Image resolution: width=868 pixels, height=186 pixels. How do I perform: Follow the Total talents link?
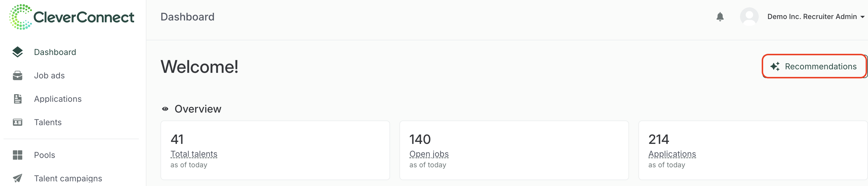pyautogui.click(x=194, y=154)
